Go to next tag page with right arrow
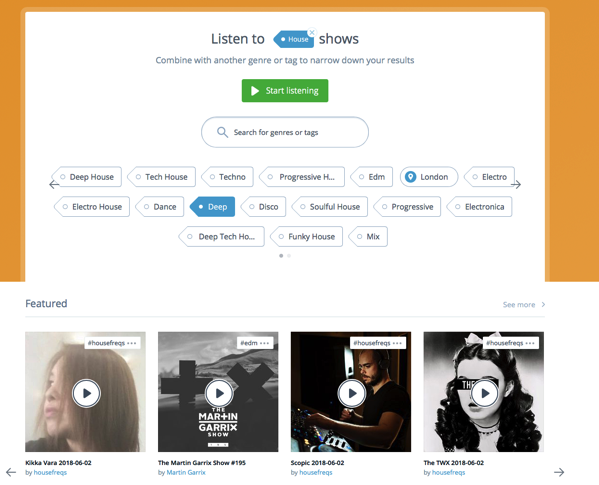599x485 pixels. coord(516,184)
